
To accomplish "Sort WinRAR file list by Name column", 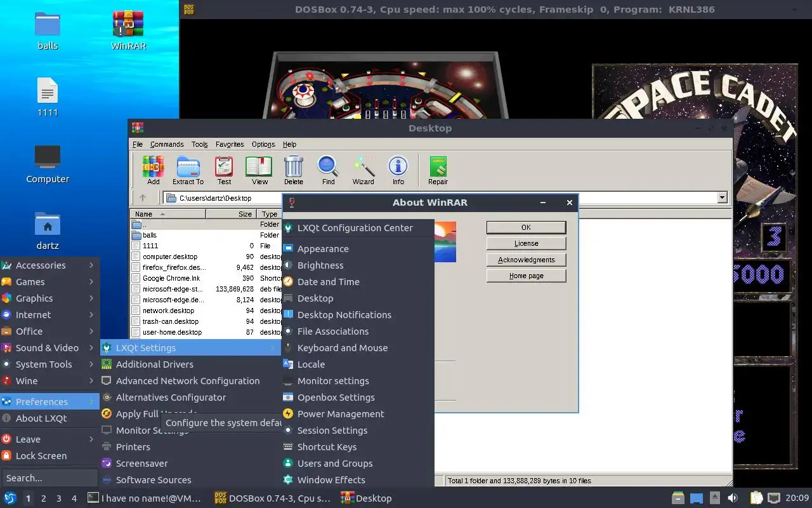I will (167, 214).
